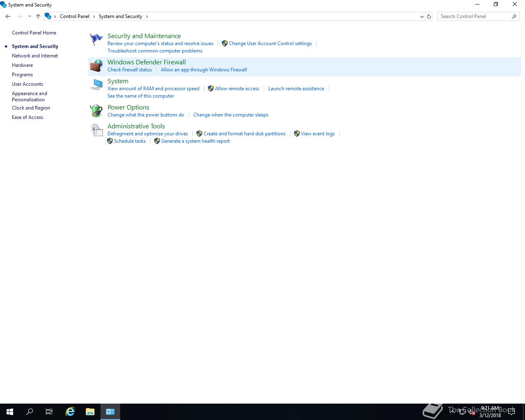Show hidden tray icons chevron

point(453,412)
